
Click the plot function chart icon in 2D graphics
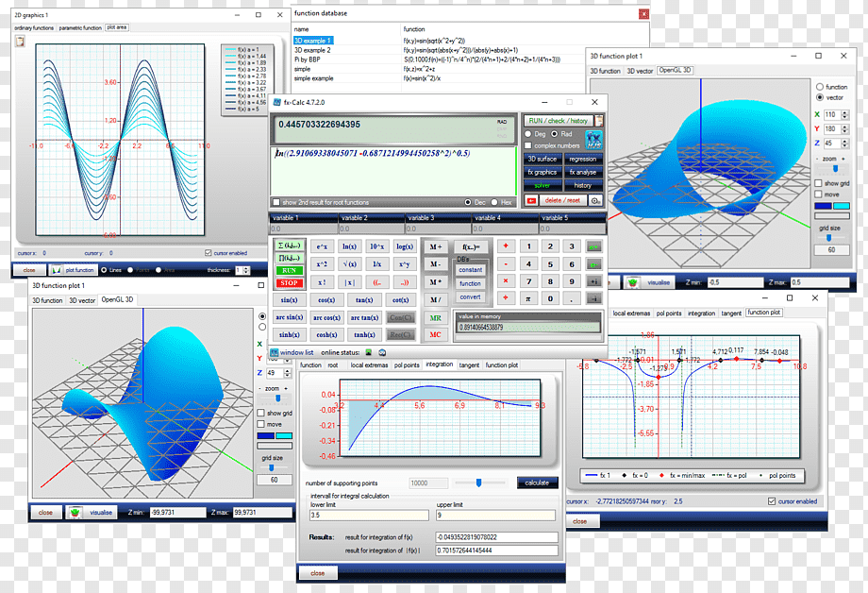point(57,270)
